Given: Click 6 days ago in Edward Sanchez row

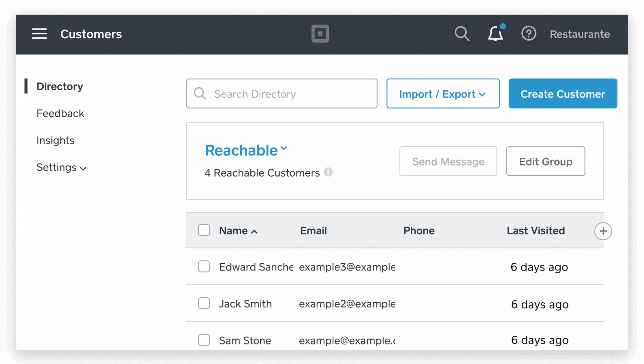Looking at the screenshot, I should (539, 267).
